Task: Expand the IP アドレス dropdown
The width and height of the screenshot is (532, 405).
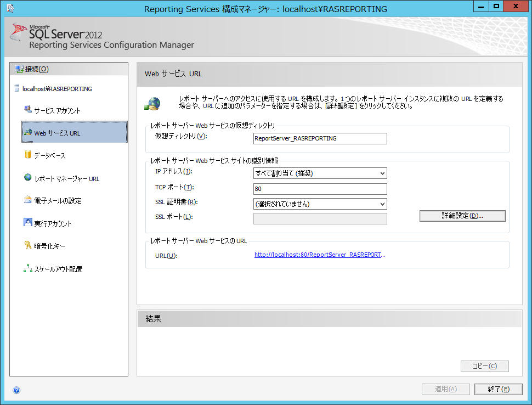Action: coord(382,173)
